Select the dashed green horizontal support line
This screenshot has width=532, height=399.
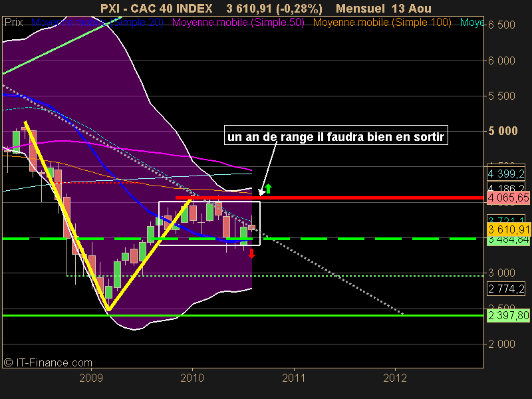click(243, 239)
